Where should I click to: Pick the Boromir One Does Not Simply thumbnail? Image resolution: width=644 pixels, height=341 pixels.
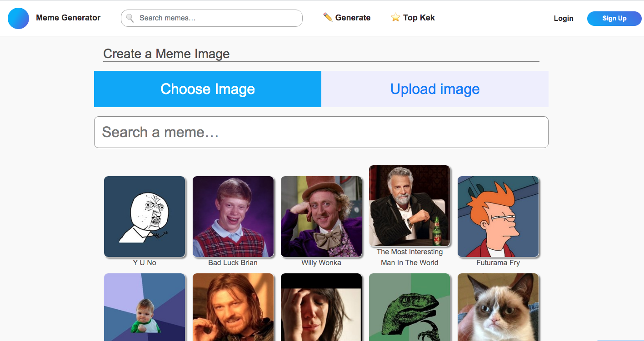(x=233, y=307)
